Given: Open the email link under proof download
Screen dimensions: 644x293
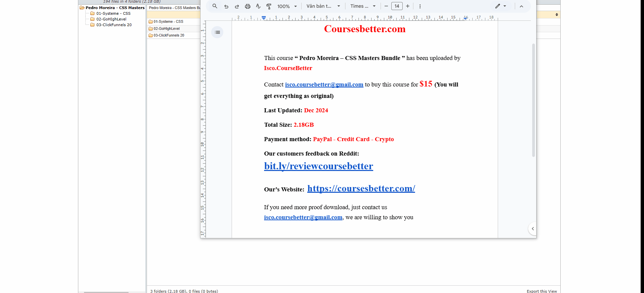Looking at the screenshot, I should (303, 217).
